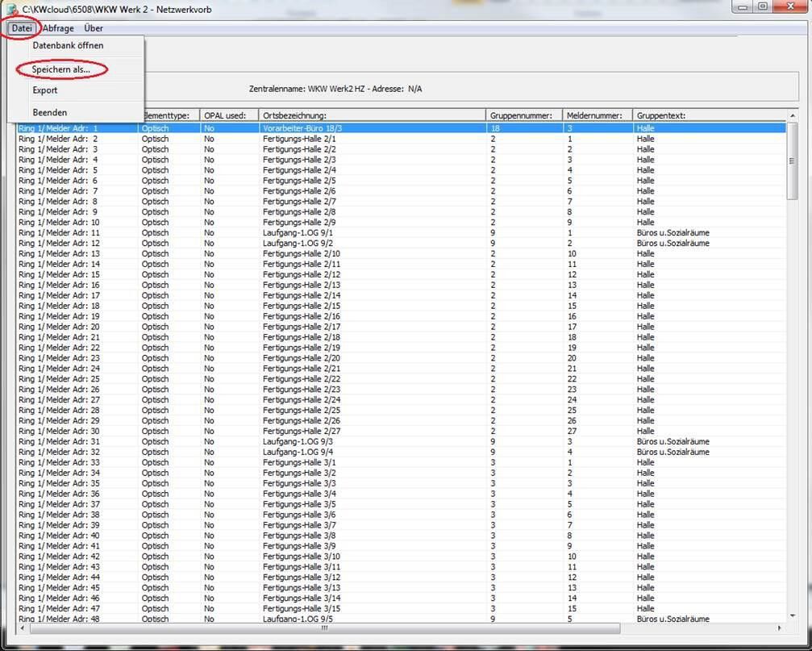812x651 pixels.
Task: Select row Ring 1/Melder Adr: 11
Action: click(402, 233)
